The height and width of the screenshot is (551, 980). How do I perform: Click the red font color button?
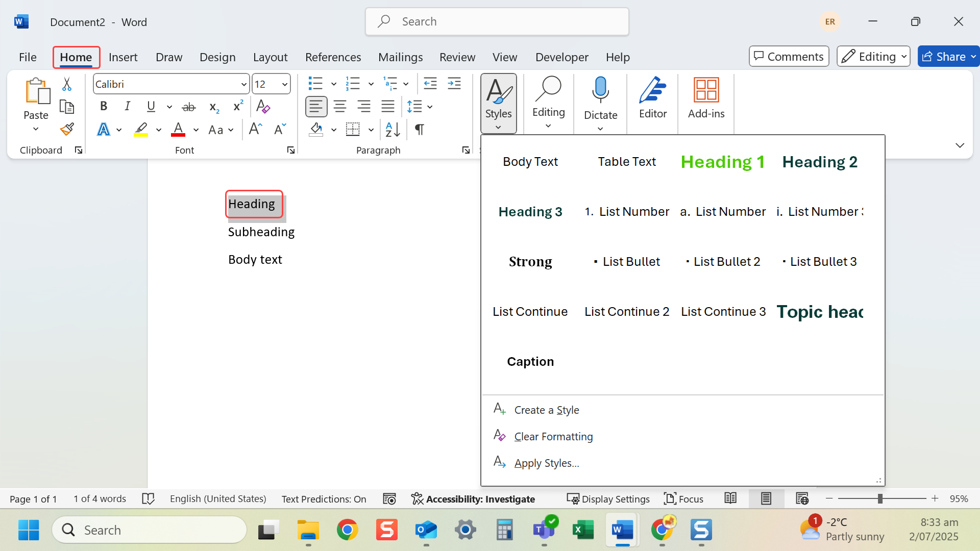(178, 130)
